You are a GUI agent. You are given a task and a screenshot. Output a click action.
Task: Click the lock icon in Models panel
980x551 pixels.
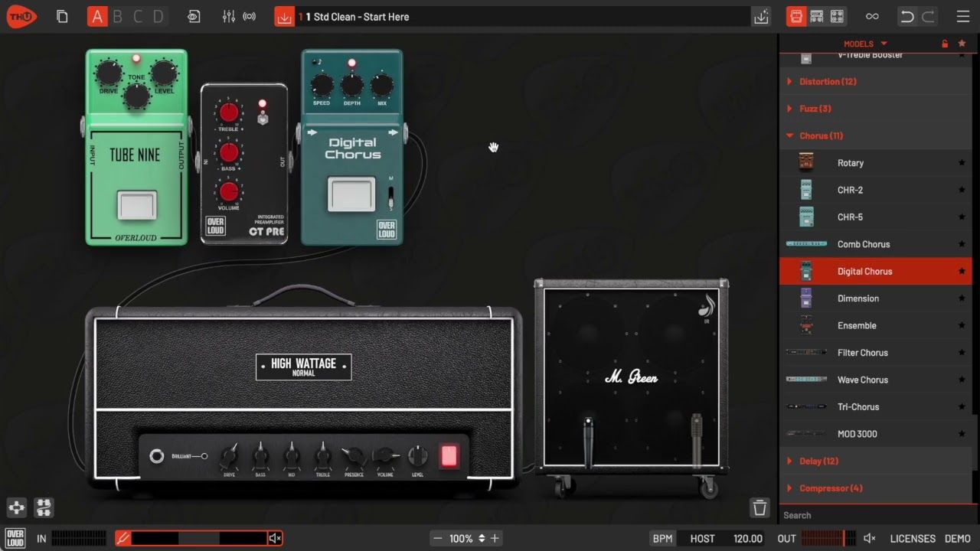[945, 44]
